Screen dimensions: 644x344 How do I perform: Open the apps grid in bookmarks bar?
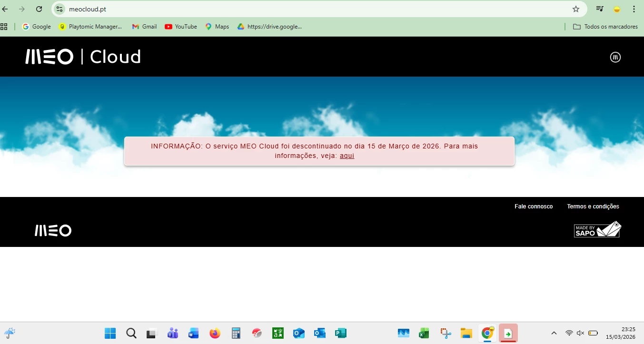coord(4,27)
